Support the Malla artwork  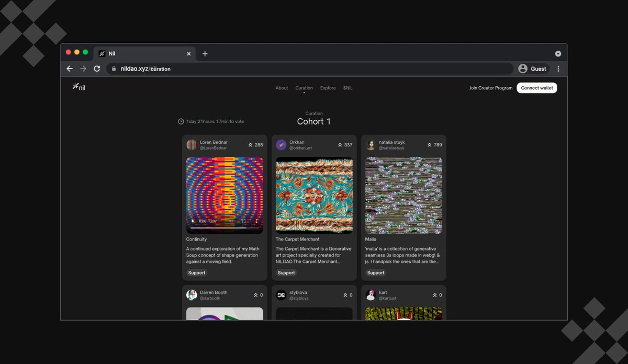(x=376, y=272)
